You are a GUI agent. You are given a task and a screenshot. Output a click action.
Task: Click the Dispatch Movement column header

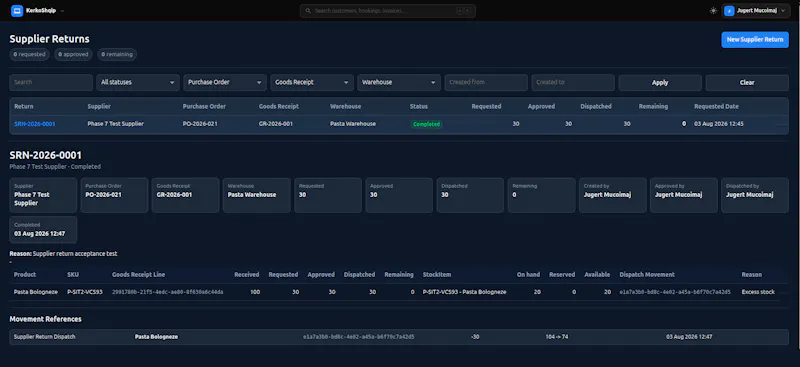(x=647, y=275)
